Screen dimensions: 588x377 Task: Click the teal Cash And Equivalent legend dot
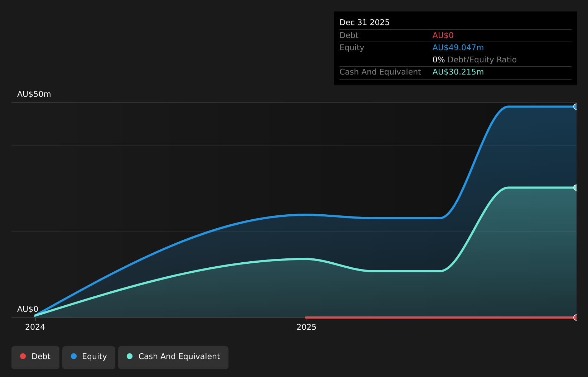[130, 356]
